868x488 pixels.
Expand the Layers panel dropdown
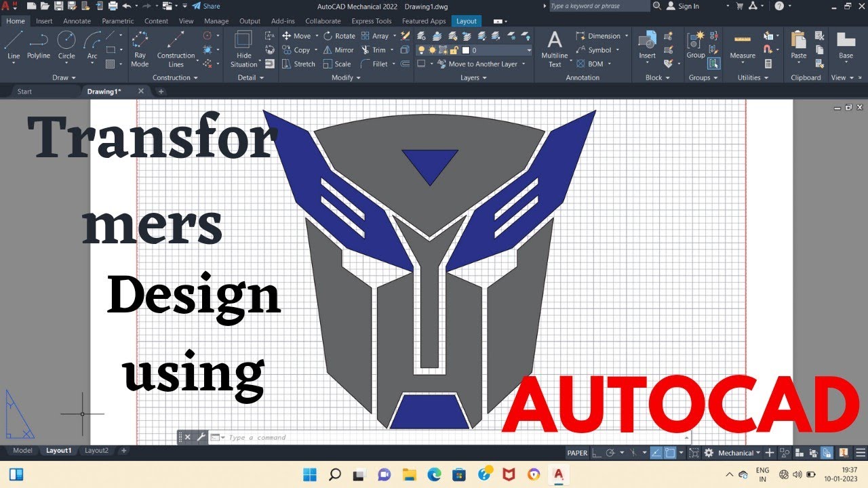click(x=474, y=77)
